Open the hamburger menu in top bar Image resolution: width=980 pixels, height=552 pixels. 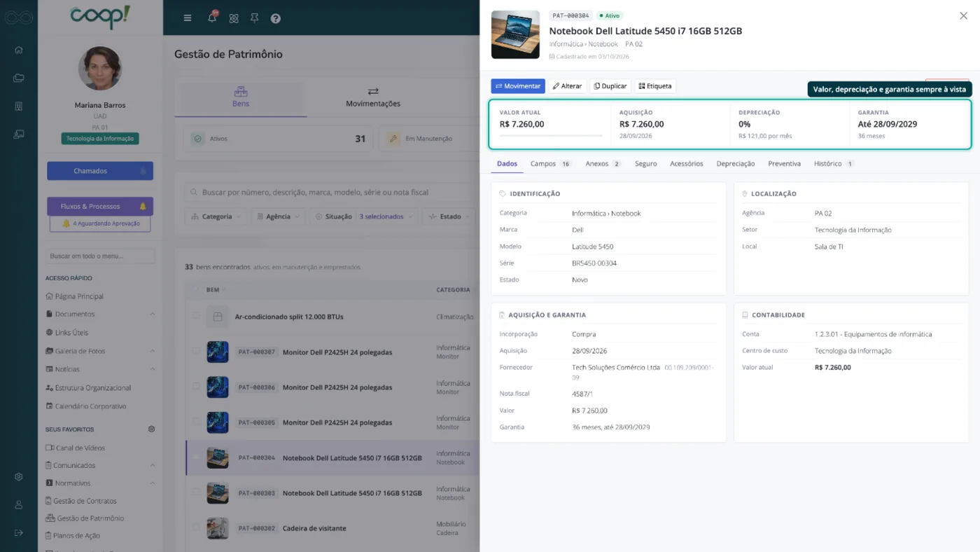point(188,18)
